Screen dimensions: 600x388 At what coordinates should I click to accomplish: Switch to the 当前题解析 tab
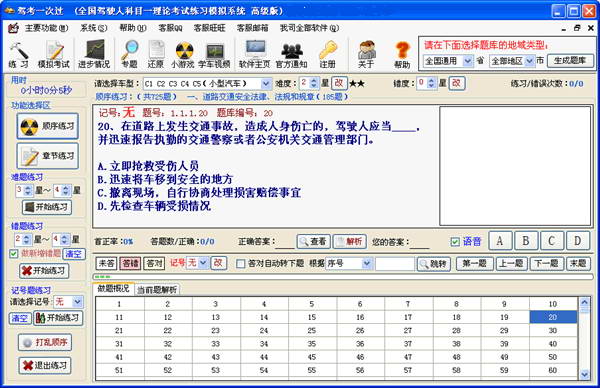coord(157,290)
